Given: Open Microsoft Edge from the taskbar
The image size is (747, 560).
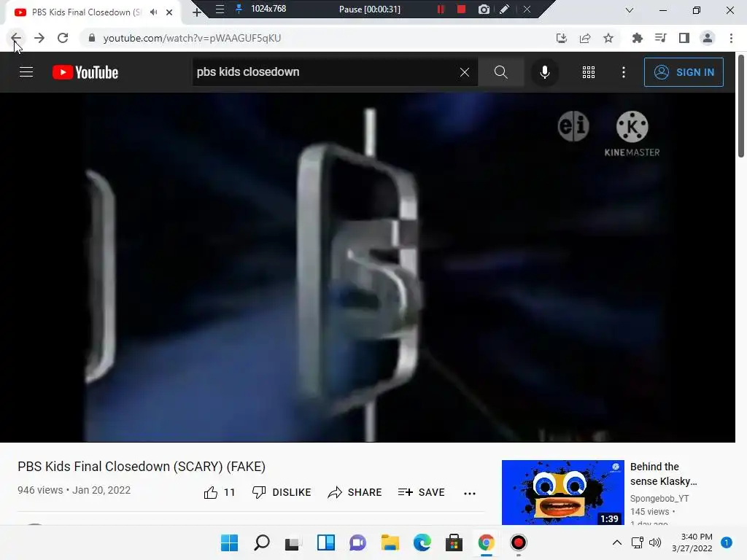Looking at the screenshot, I should [422, 542].
